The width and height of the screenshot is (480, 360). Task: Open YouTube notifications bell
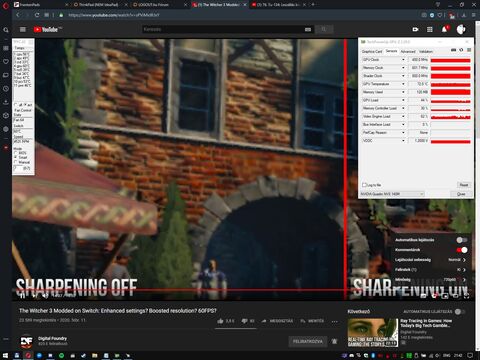click(x=445, y=29)
